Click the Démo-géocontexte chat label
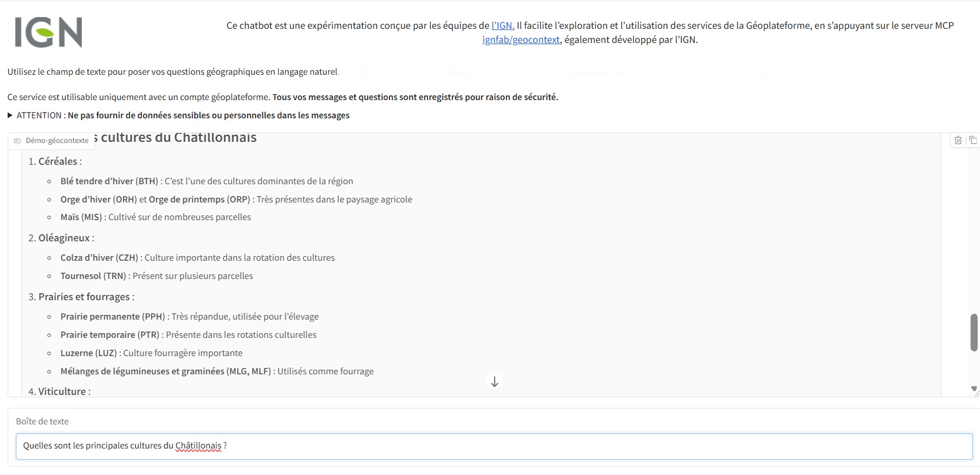Screen dimensions: 980x475 pyautogui.click(x=52, y=141)
